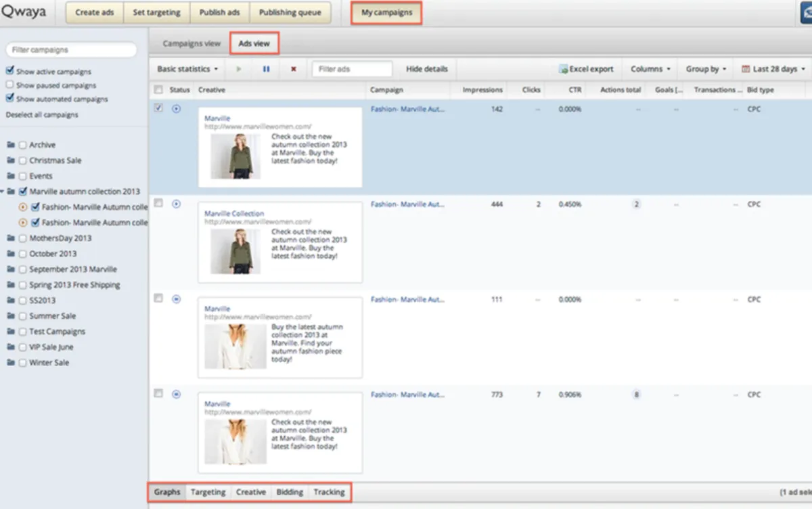Switch to Campaigns view tab
This screenshot has height=509, width=812.
click(191, 43)
